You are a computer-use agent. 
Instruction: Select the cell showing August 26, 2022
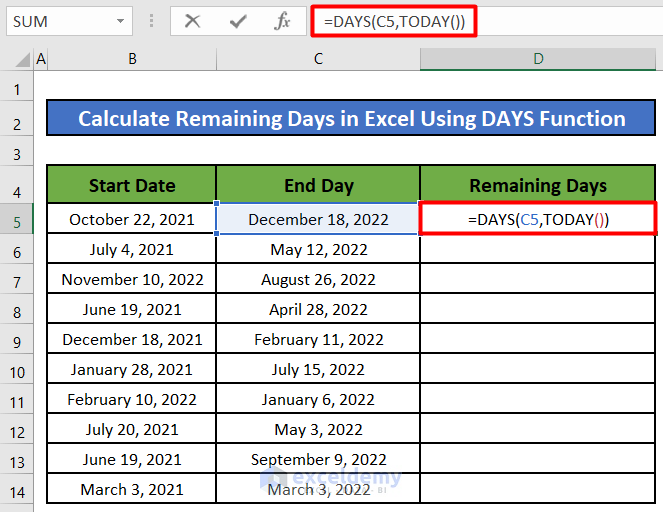click(318, 280)
